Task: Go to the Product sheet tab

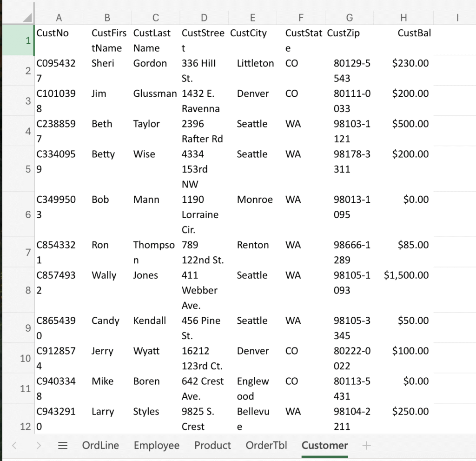Action: point(212,446)
